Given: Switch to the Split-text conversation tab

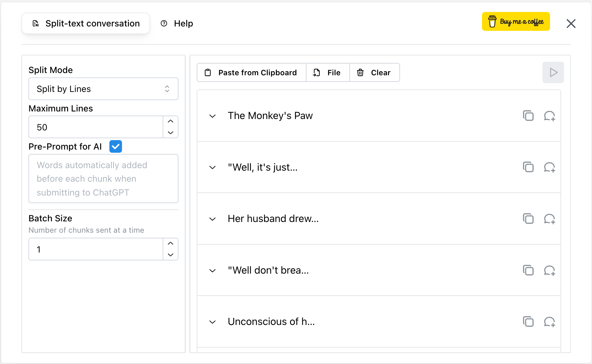Looking at the screenshot, I should [86, 23].
